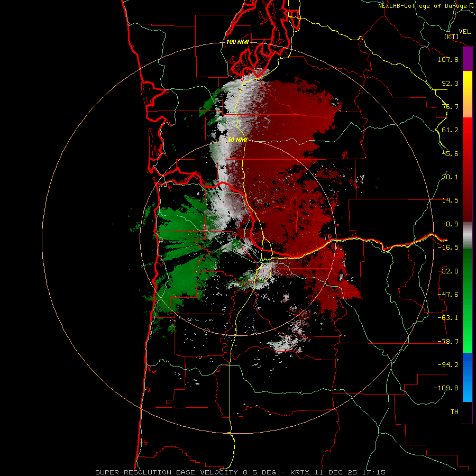Image resolution: width=476 pixels, height=476 pixels.
Task: Click the [KT] units label
Action: (451, 36)
